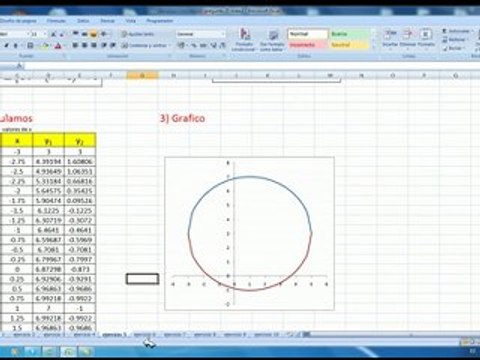The image size is (480, 360).
Task: Apply thousands separator style
Action: click(203, 45)
